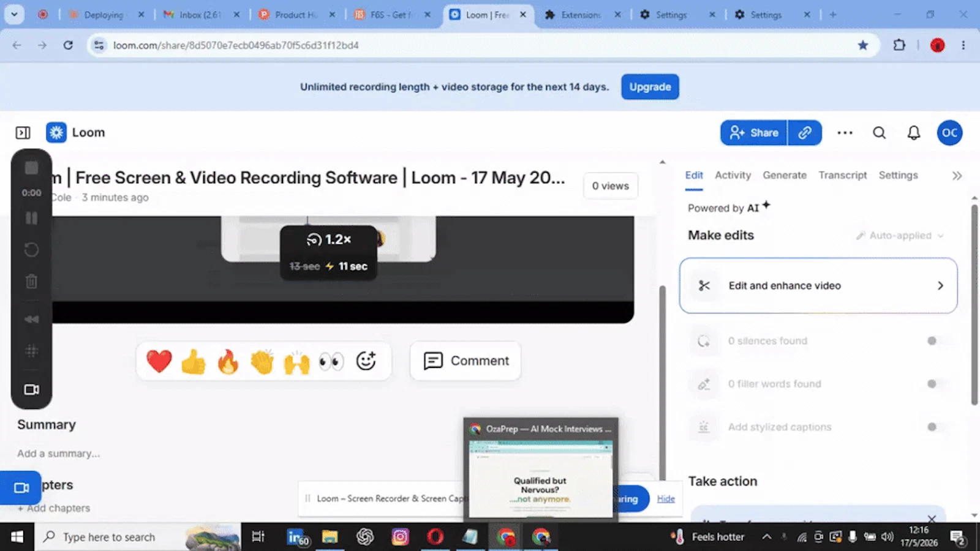The image size is (980, 551).
Task: Open the Opera browser taskbar icon
Action: (x=435, y=537)
